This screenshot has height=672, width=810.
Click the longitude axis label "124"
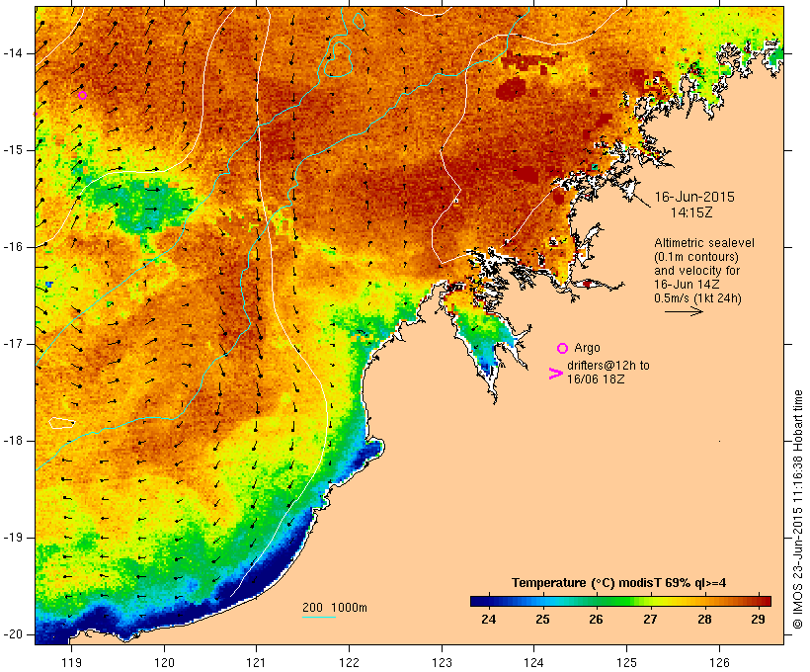click(533, 662)
